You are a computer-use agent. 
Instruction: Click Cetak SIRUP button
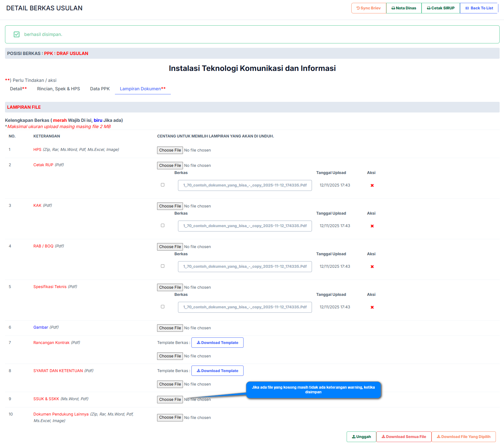point(441,8)
